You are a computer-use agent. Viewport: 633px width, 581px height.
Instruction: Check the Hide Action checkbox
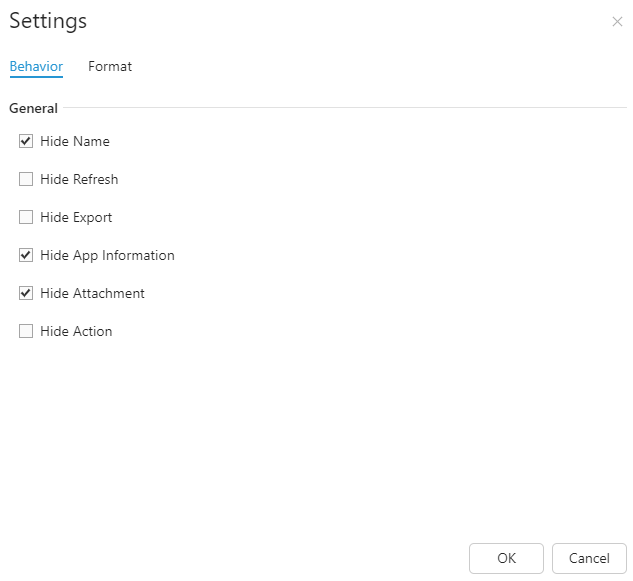point(26,331)
